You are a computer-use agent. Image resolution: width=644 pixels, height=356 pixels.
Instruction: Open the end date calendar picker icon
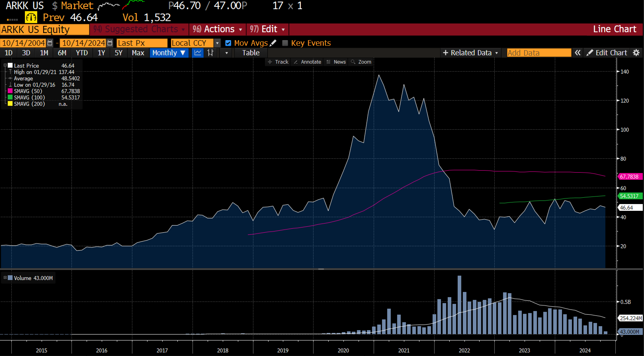tap(110, 43)
